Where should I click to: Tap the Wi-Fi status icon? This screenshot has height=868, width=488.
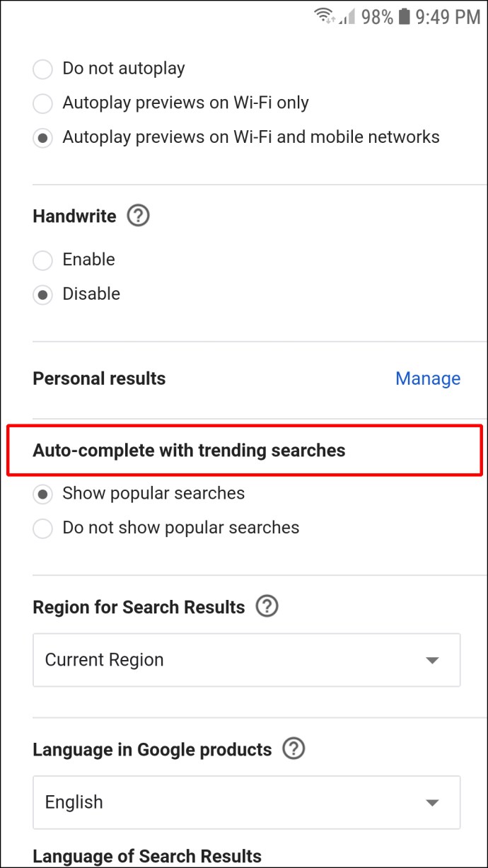click(x=325, y=16)
